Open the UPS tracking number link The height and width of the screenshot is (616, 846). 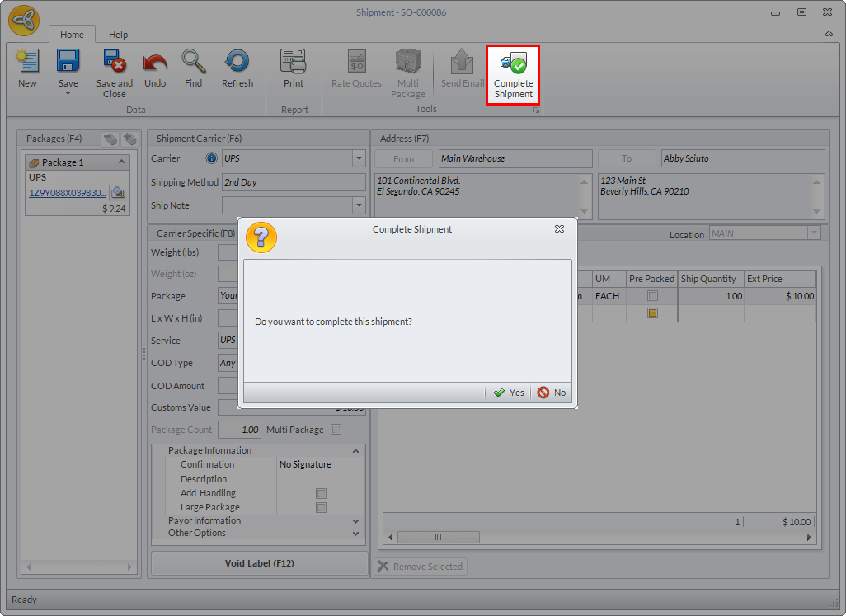coord(67,193)
